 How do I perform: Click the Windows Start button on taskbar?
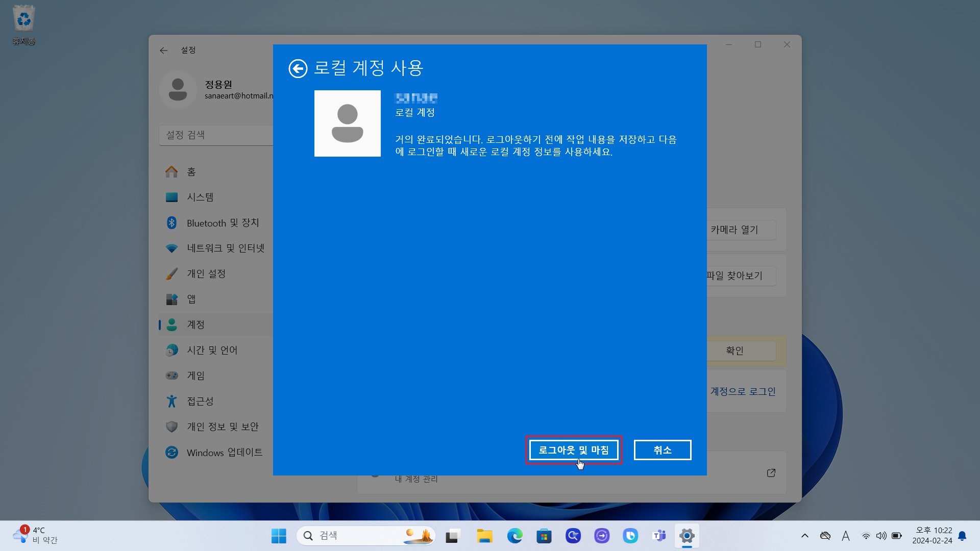pos(278,536)
